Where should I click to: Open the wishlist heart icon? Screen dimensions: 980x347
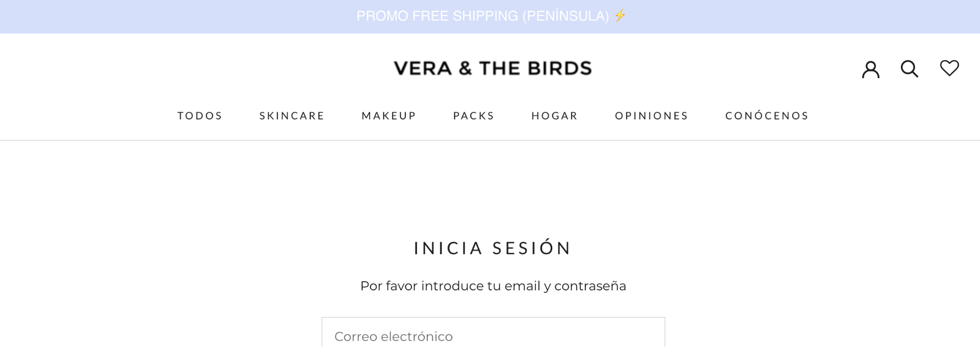949,68
